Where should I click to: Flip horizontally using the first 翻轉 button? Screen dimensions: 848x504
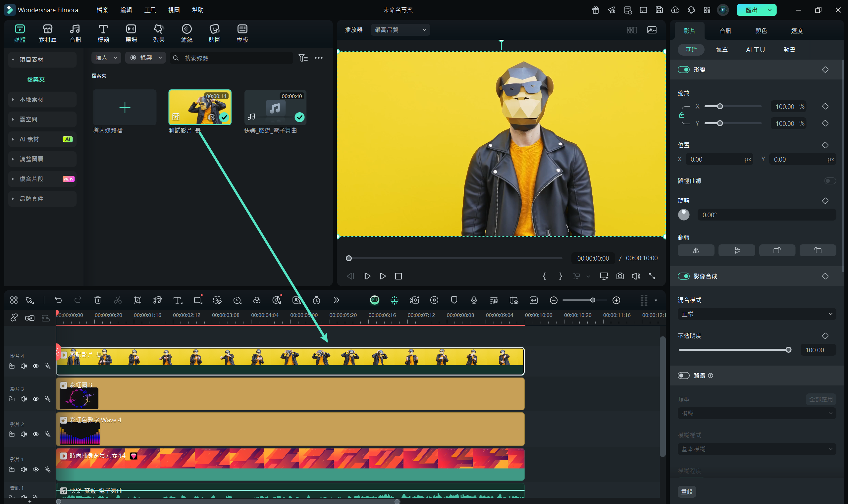coord(696,250)
